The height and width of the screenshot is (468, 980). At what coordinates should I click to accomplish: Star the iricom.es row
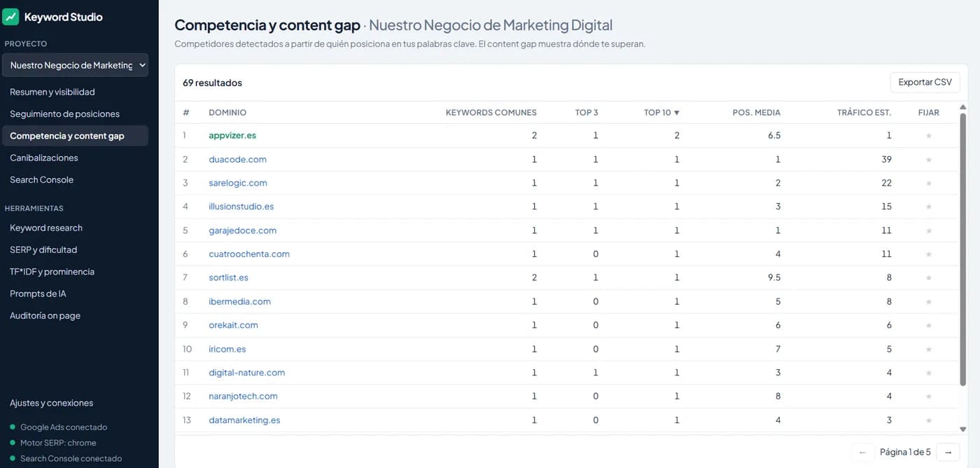tap(929, 349)
